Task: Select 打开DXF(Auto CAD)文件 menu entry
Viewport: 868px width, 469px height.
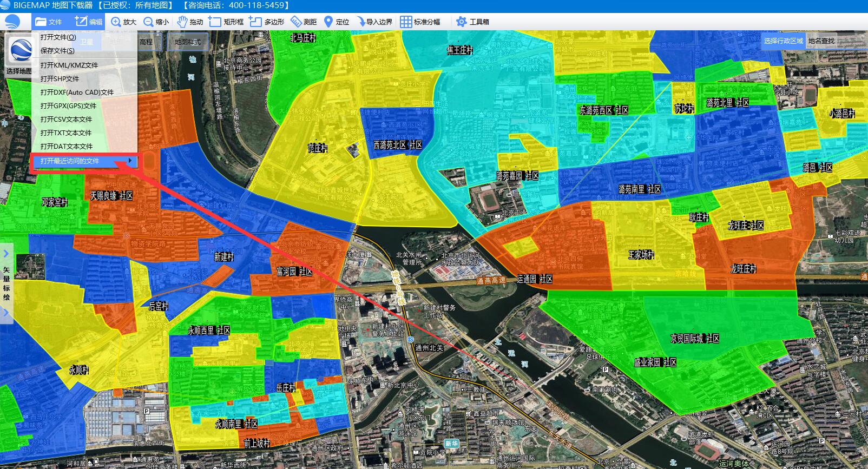Action: point(77,92)
